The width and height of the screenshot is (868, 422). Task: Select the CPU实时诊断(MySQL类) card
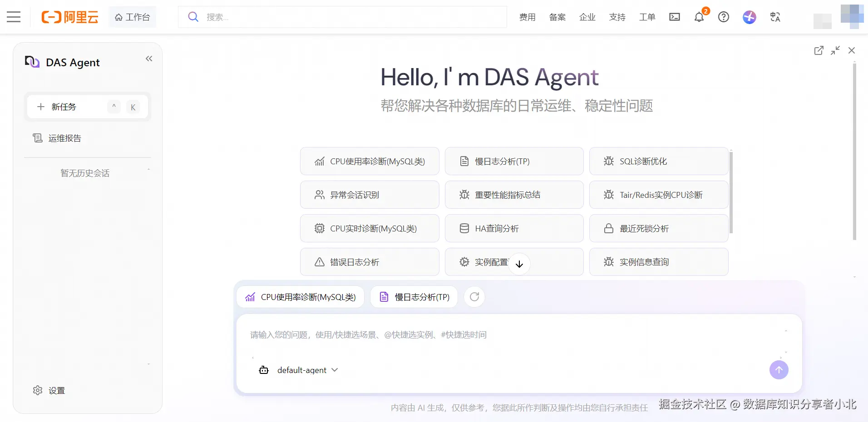370,228
